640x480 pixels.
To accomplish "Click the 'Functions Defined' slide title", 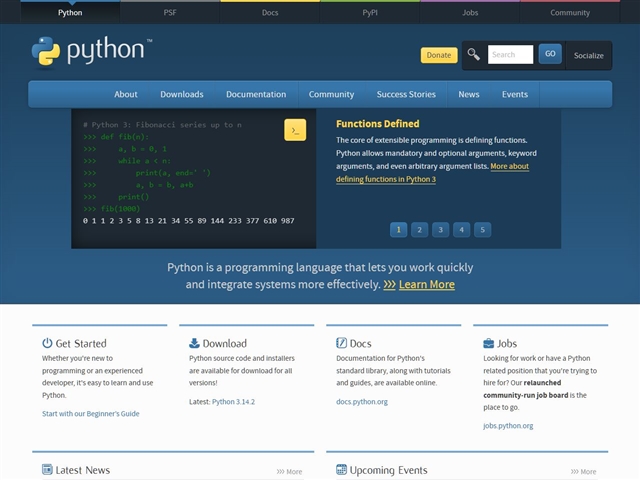I will [378, 124].
